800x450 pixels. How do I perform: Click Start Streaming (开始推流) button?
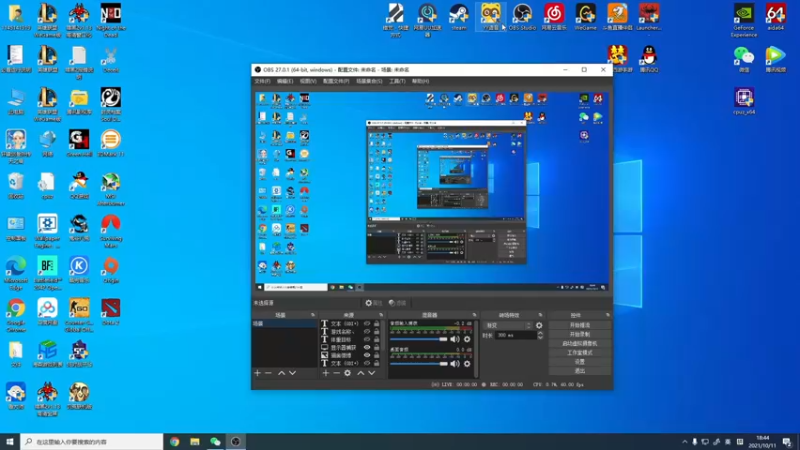[580, 325]
